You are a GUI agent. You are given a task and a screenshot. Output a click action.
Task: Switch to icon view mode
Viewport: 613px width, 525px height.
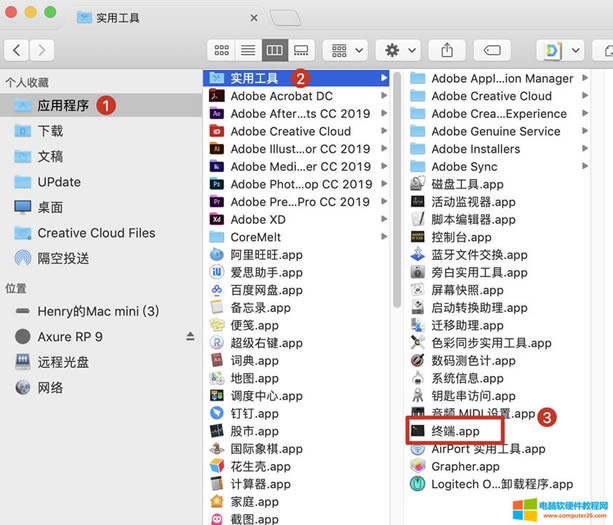point(222,50)
